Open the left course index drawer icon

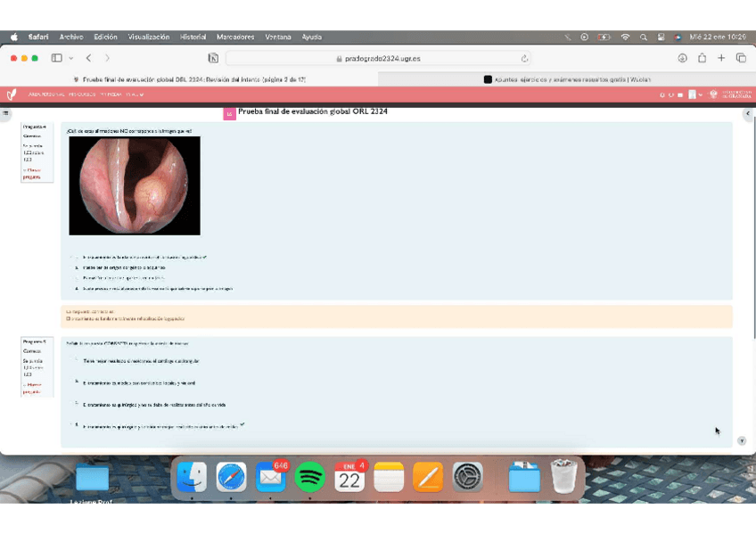click(x=5, y=113)
